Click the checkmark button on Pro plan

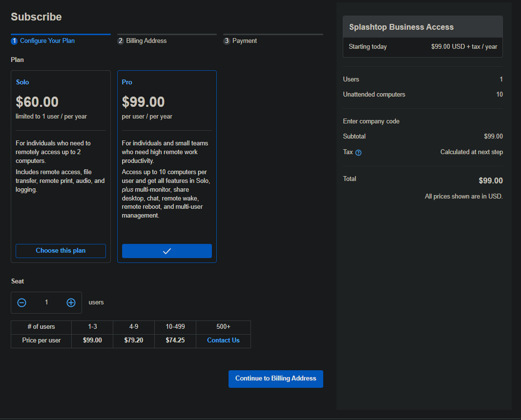(x=167, y=251)
